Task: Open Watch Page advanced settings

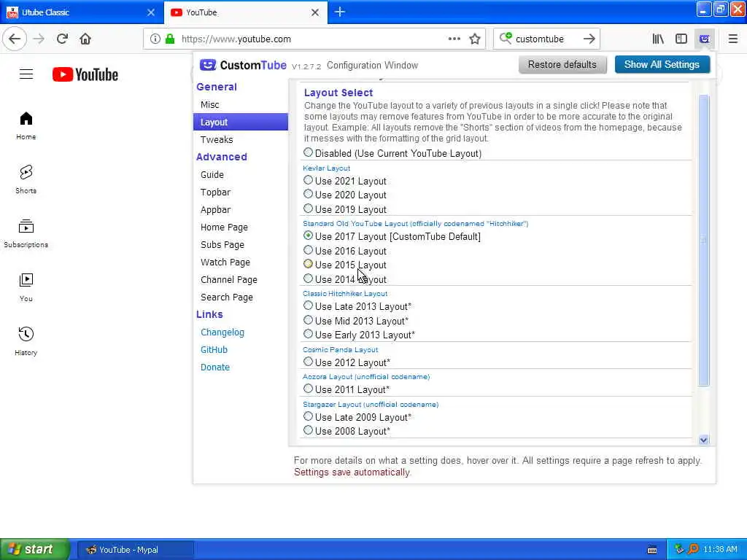Action: (x=241, y=262)
